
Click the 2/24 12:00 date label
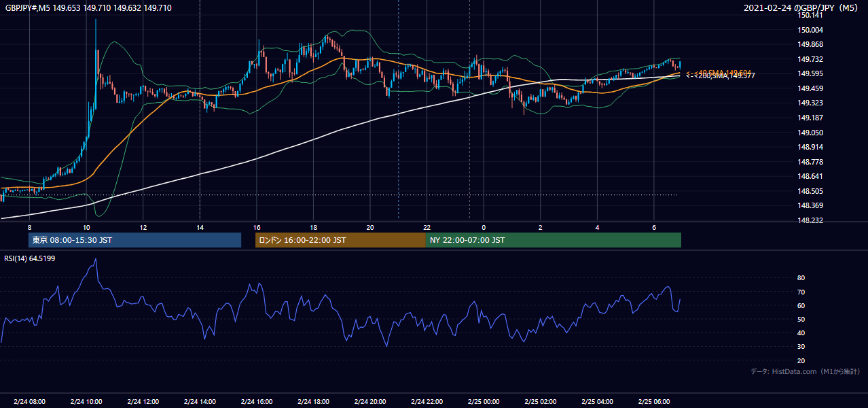[x=143, y=402]
